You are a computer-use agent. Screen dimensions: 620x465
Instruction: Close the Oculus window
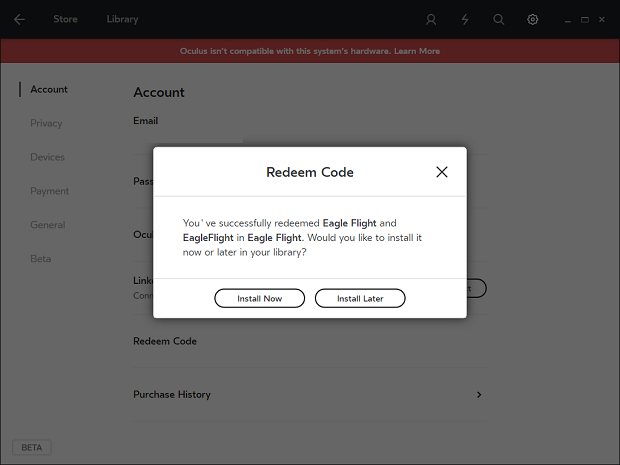(602, 19)
